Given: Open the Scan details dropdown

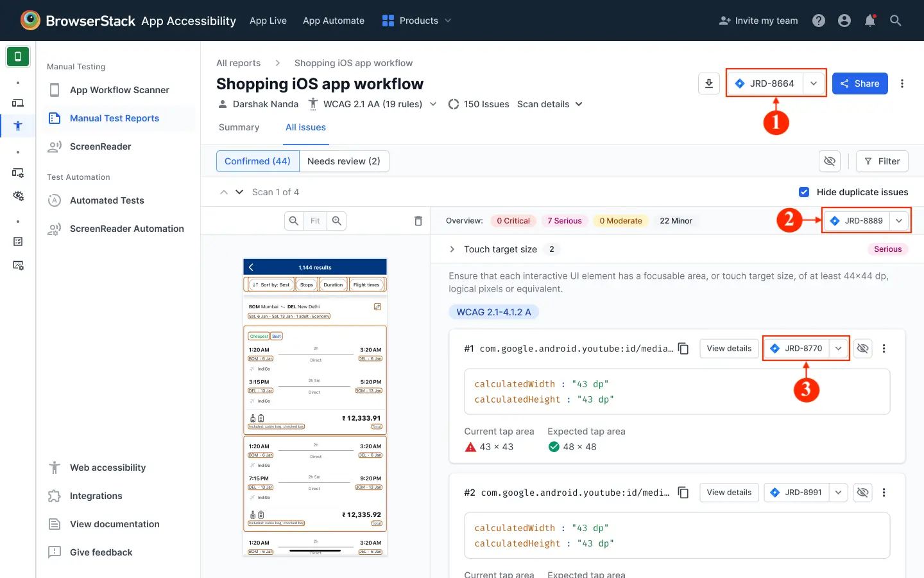Looking at the screenshot, I should coord(549,103).
